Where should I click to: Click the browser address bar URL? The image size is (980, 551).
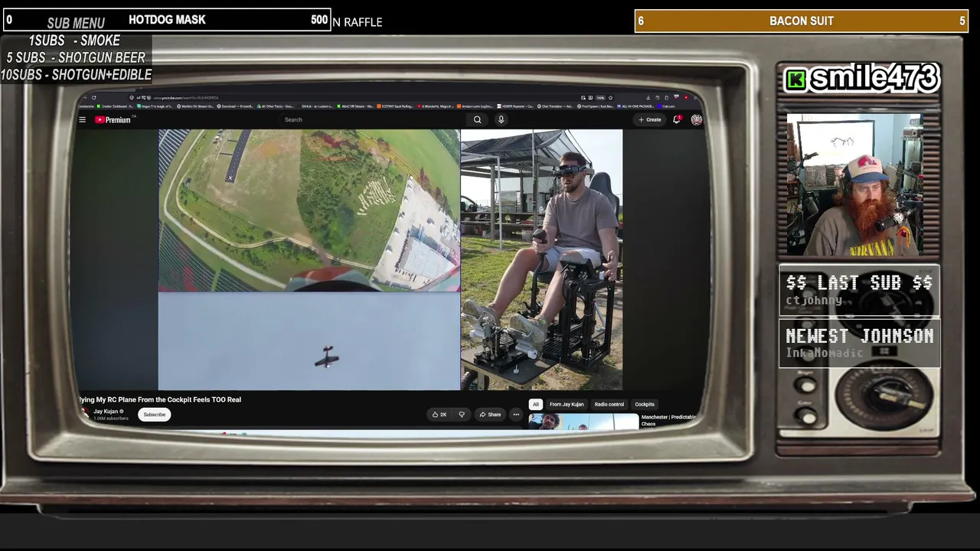pyautogui.click(x=186, y=98)
